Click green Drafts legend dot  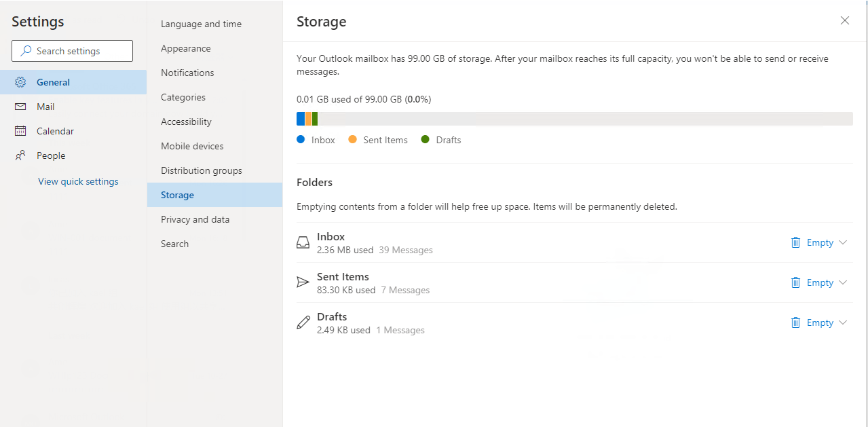point(426,139)
